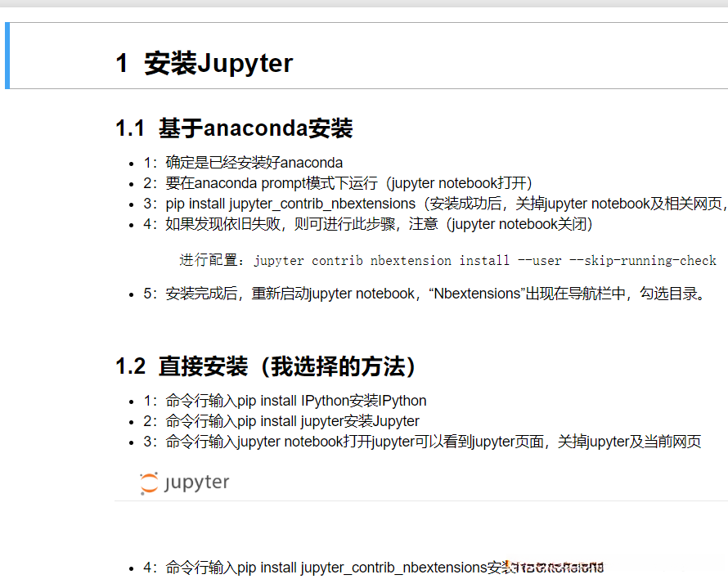Select the '1.1 基于anaconda安装' subheading
Viewport: 728px width, 579px height.
pyautogui.click(x=234, y=128)
